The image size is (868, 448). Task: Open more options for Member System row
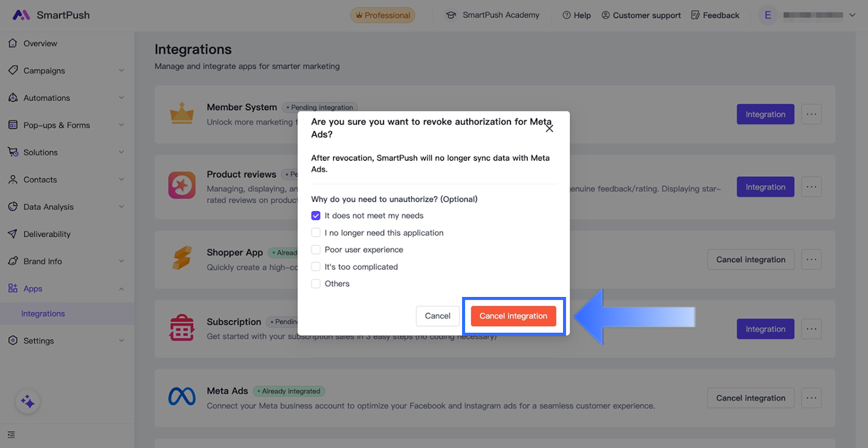[811, 115]
